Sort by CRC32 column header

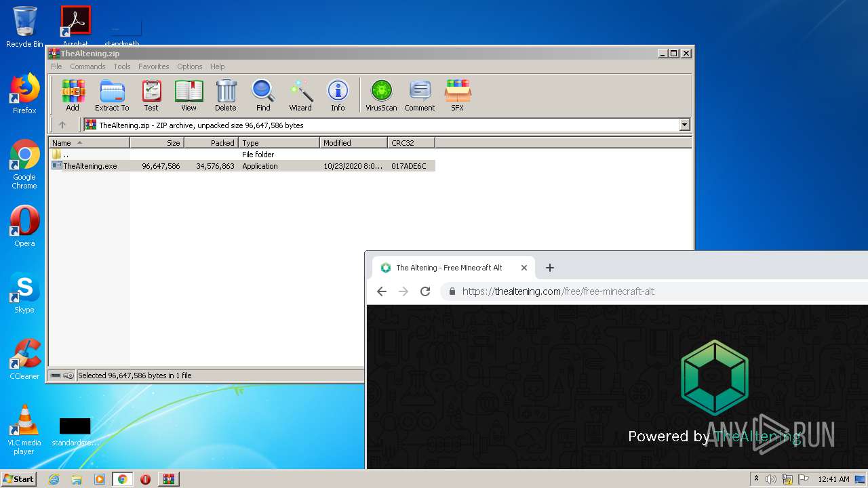pyautogui.click(x=411, y=143)
